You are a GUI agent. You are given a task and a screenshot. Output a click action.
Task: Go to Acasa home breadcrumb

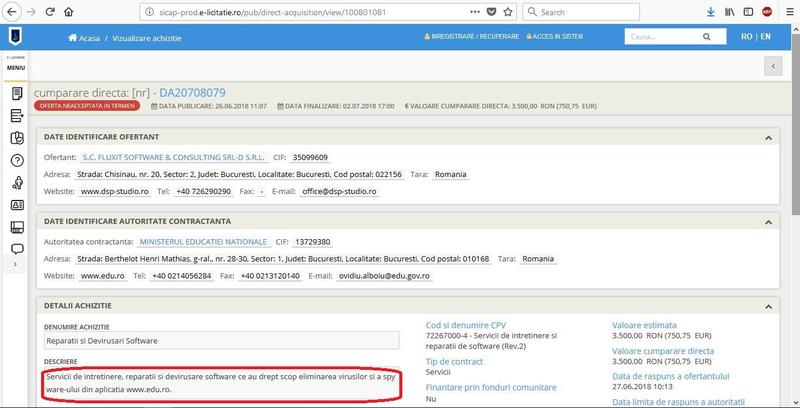84,38
